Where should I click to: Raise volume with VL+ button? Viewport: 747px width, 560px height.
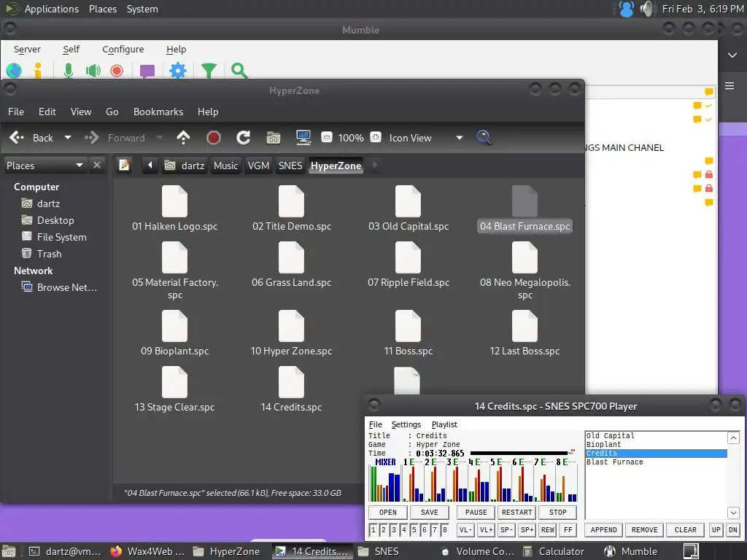(486, 529)
